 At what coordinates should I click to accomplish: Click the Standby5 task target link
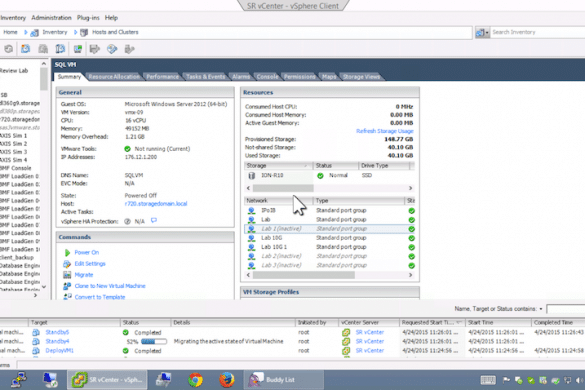[57, 332]
